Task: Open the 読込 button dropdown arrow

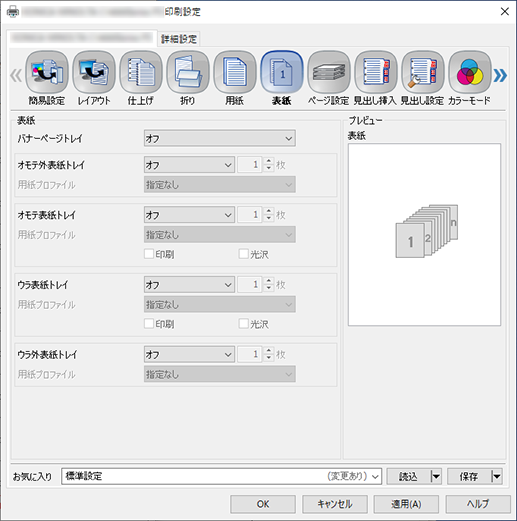Action: point(436,476)
